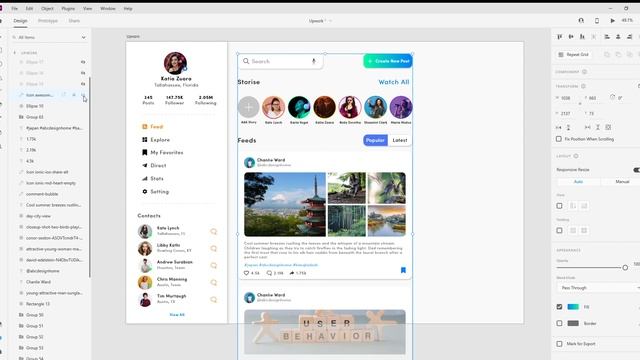Align right edges icon
Viewport: 640px width, 360px height.
(629, 37)
